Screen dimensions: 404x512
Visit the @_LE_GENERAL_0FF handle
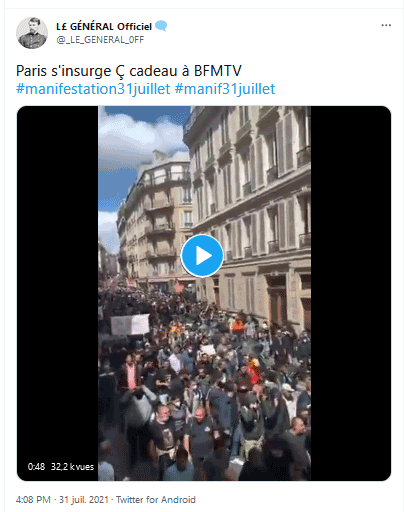[100, 40]
